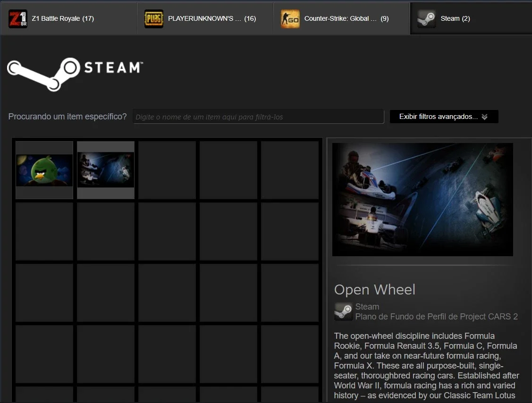Click the large Steam logo
Screen dimensions: 532x403
(x=75, y=74)
